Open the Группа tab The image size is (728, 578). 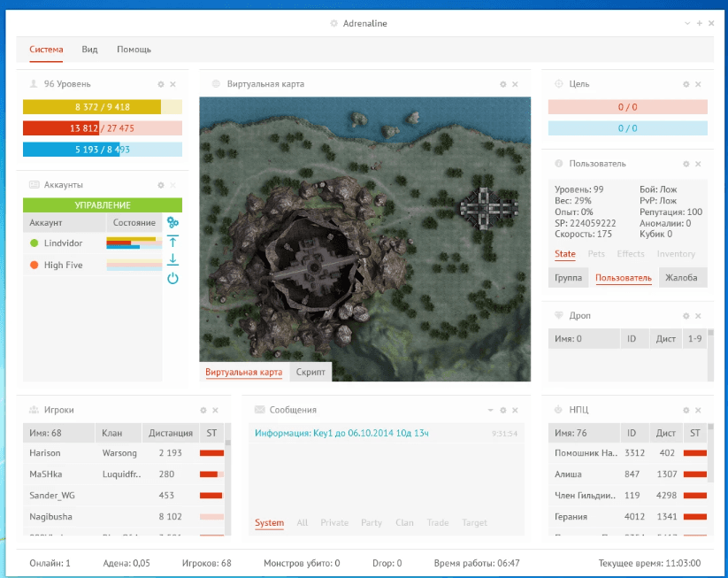point(568,277)
